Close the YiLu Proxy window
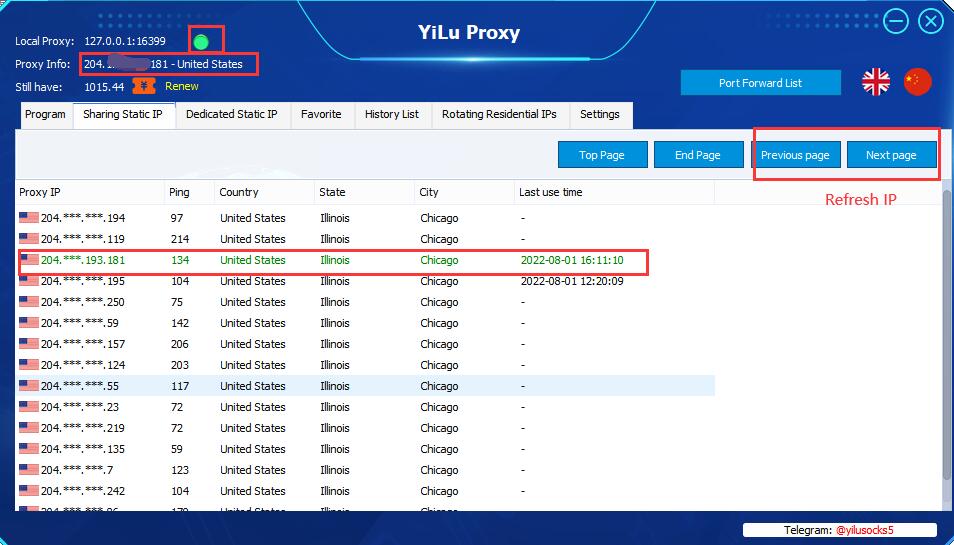 (930, 22)
